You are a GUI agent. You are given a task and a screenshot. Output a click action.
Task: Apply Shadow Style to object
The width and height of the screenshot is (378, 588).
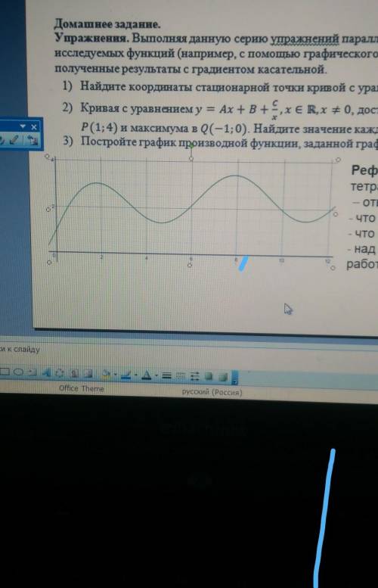[x=209, y=377]
